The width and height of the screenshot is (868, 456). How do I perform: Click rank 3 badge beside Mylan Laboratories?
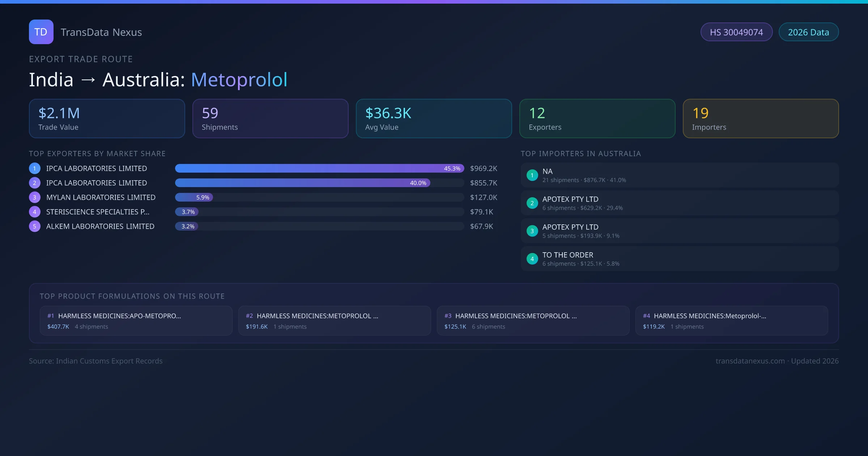34,197
